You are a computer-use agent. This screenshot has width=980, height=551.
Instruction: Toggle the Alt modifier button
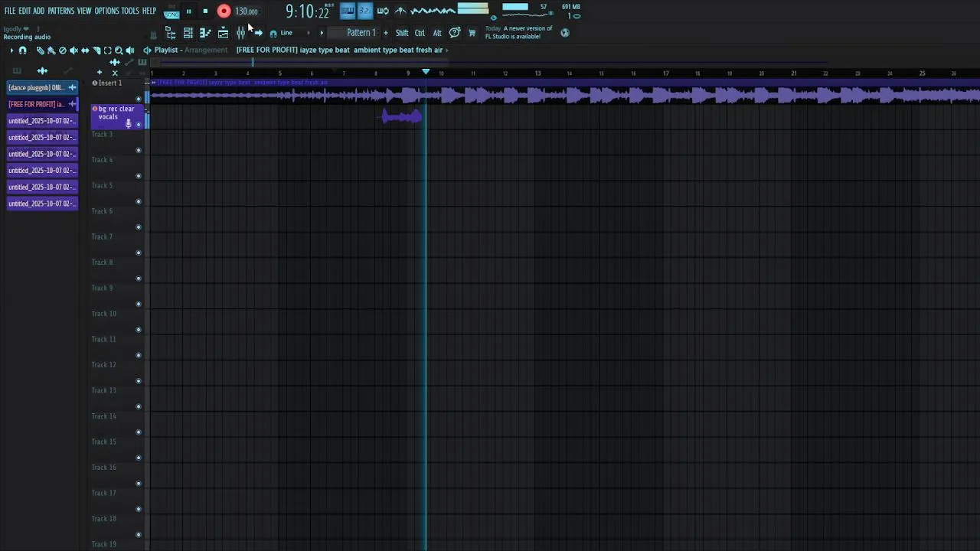coord(437,33)
